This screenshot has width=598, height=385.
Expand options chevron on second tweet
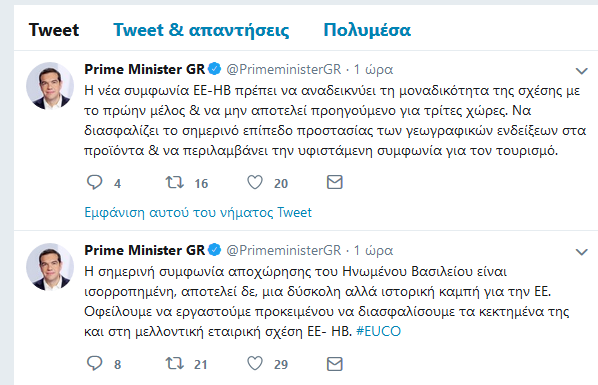(x=581, y=252)
